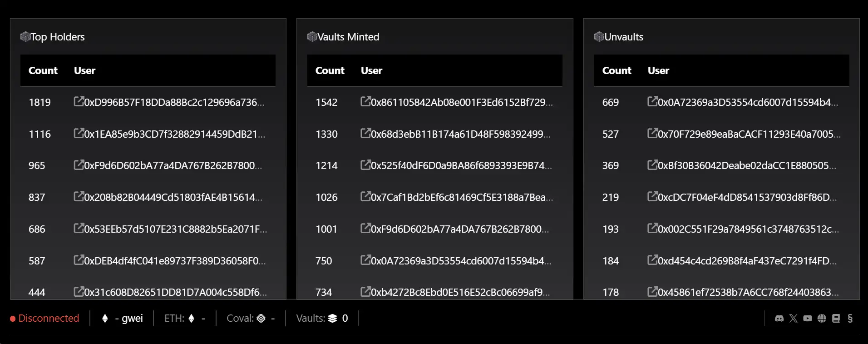
Task: Click the section-sign legal icon
Action: [850, 319]
